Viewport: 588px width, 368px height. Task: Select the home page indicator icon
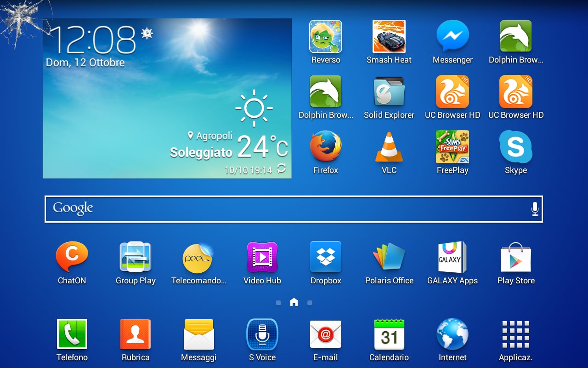(x=294, y=302)
